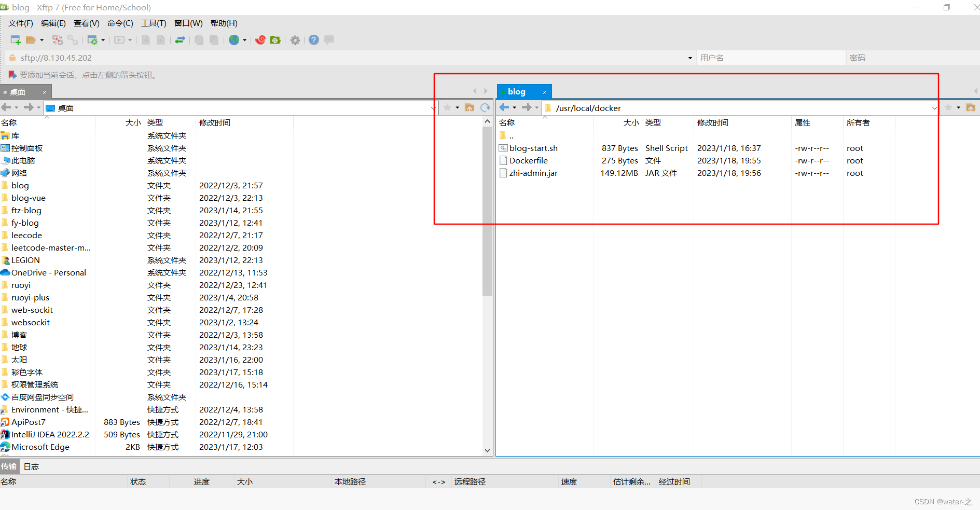Go back in the remote pane
980x510 pixels.
[x=504, y=107]
